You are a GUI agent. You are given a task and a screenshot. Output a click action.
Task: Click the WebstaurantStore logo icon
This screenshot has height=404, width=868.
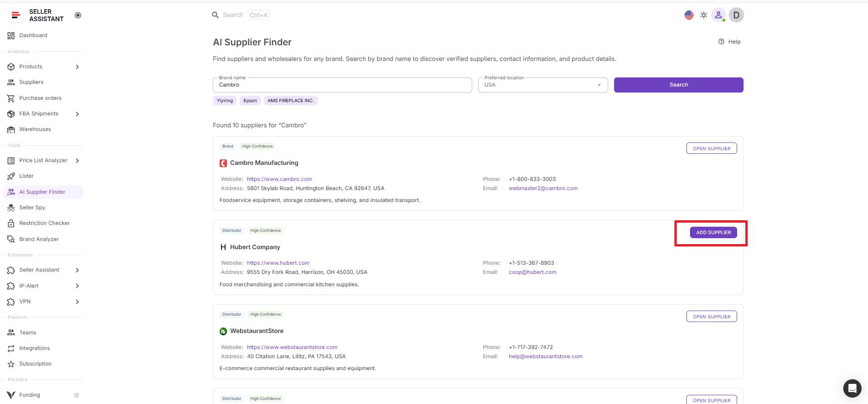click(223, 331)
